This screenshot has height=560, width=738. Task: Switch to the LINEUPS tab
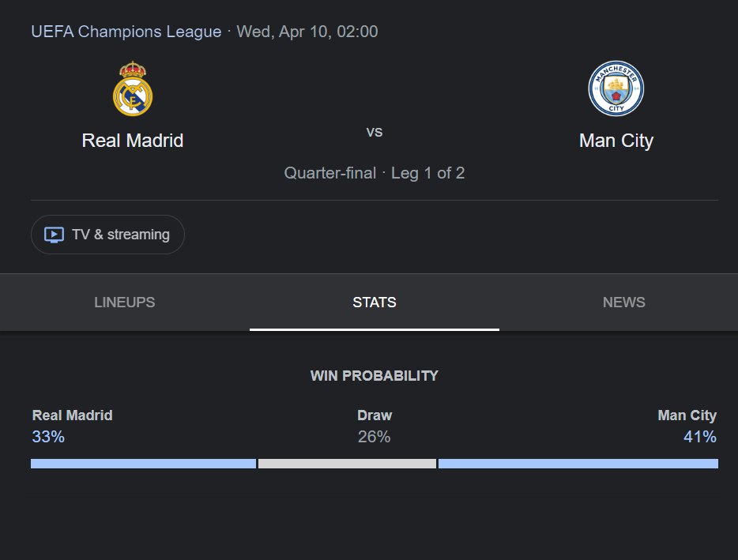(x=125, y=303)
